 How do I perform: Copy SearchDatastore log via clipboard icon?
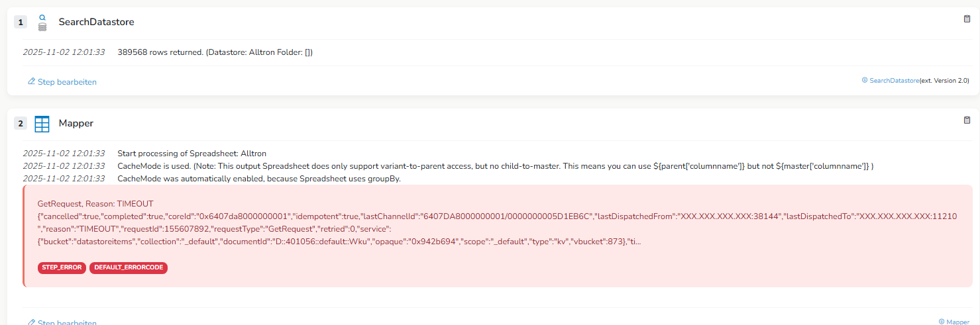click(967, 19)
